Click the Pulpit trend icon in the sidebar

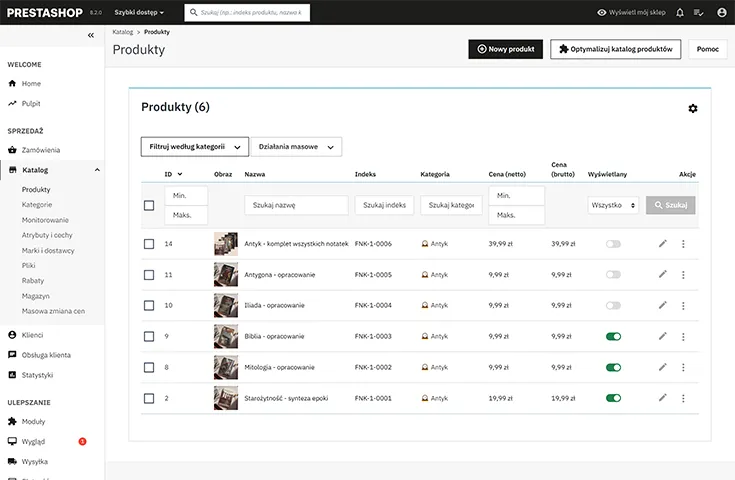pos(12,103)
